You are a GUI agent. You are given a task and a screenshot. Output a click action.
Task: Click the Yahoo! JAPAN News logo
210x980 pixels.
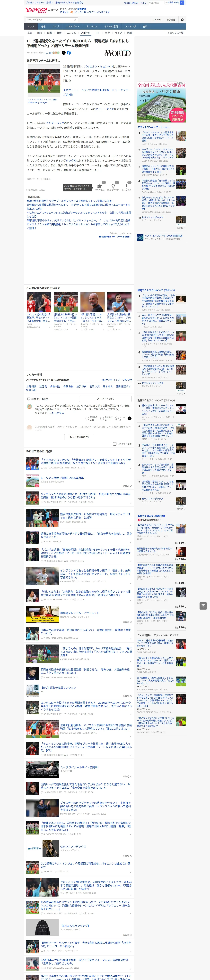(41, 10)
